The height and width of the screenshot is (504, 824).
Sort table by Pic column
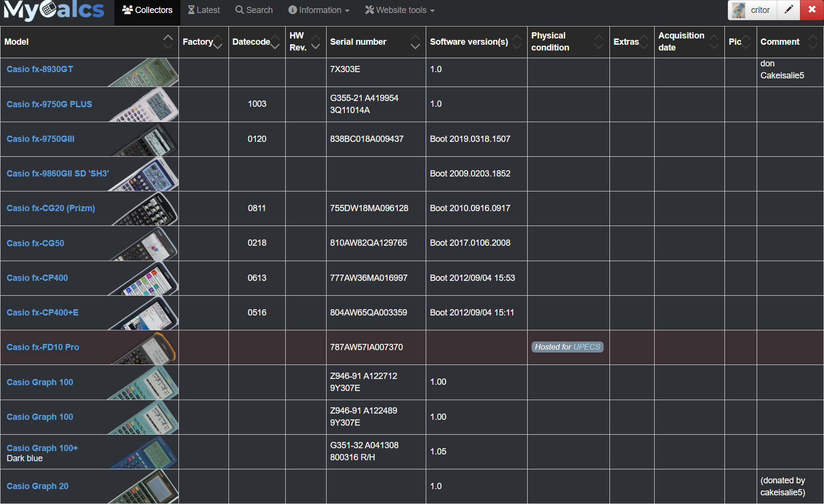tap(740, 42)
